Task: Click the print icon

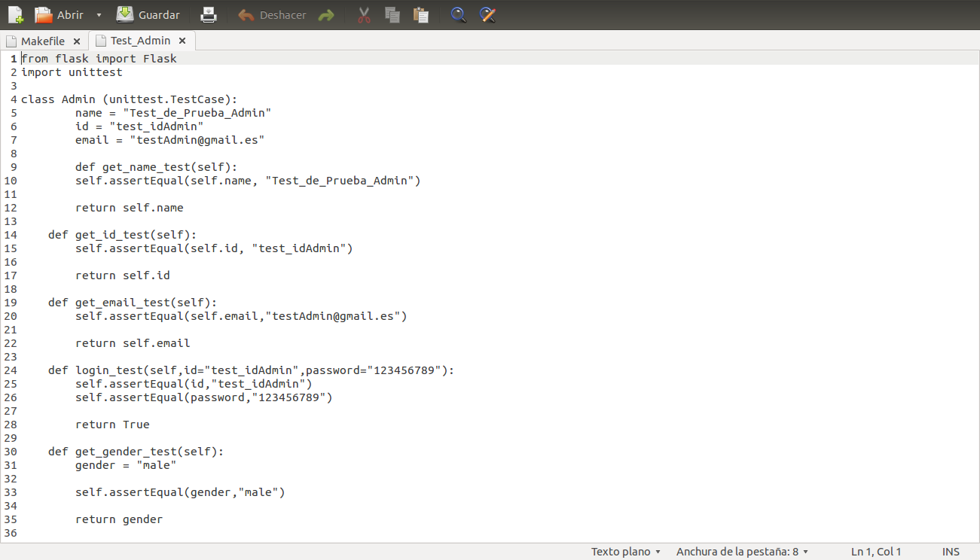Action: pyautogui.click(x=209, y=14)
